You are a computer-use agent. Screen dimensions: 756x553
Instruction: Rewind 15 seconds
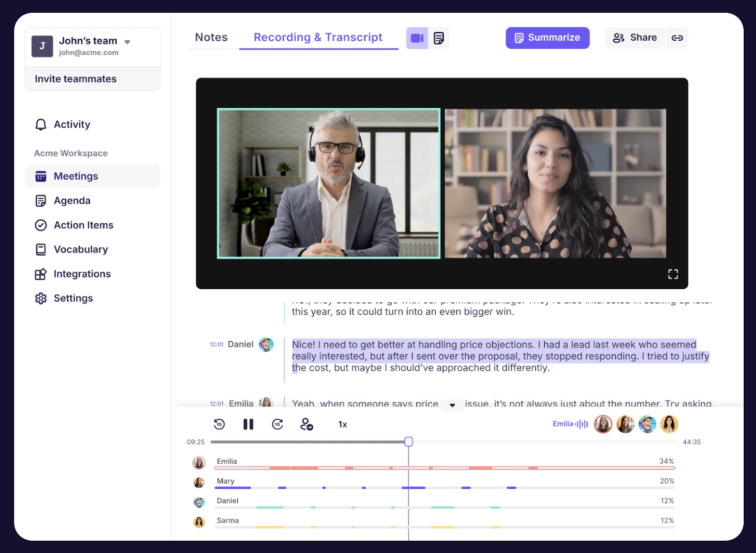click(x=219, y=424)
